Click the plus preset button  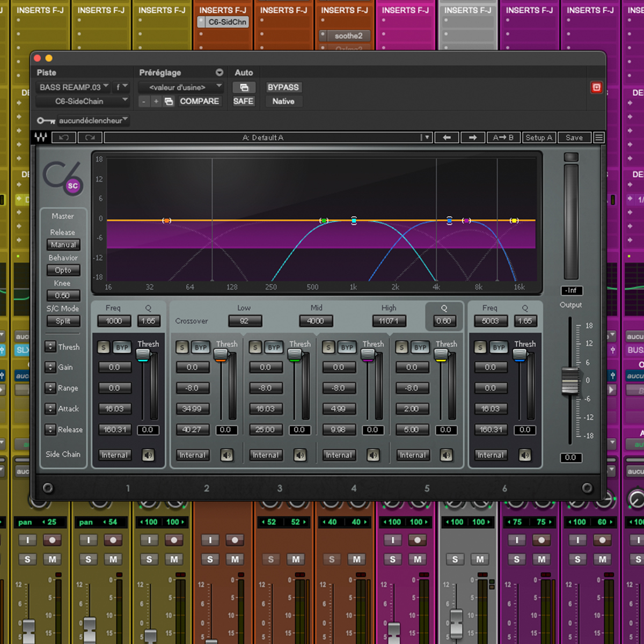pyautogui.click(x=156, y=101)
